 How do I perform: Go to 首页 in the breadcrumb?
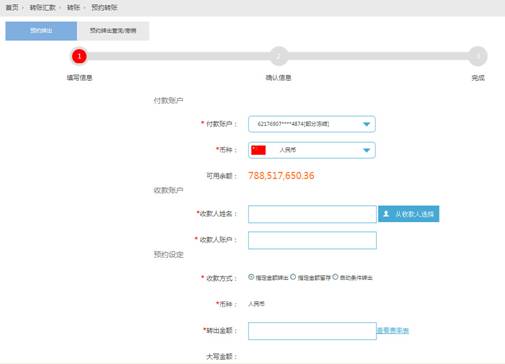(12, 7)
